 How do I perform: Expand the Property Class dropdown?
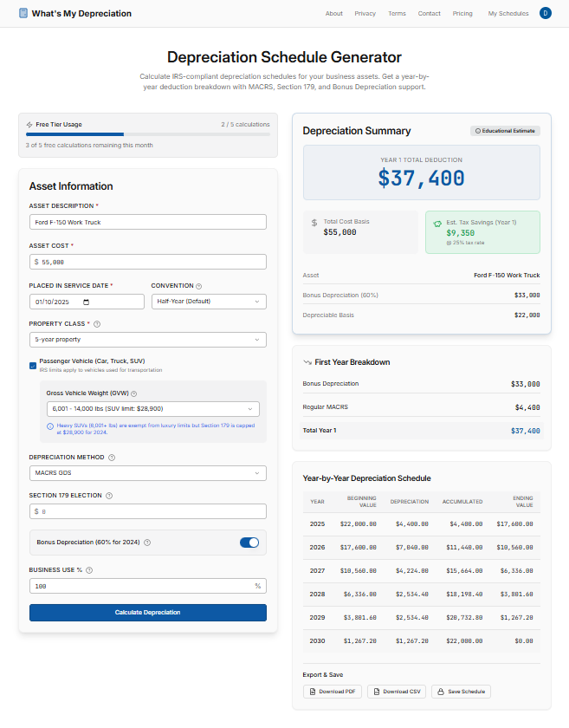[x=147, y=339]
